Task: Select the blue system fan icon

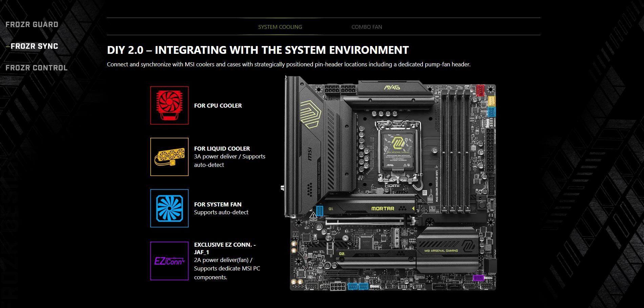Action: tap(169, 208)
